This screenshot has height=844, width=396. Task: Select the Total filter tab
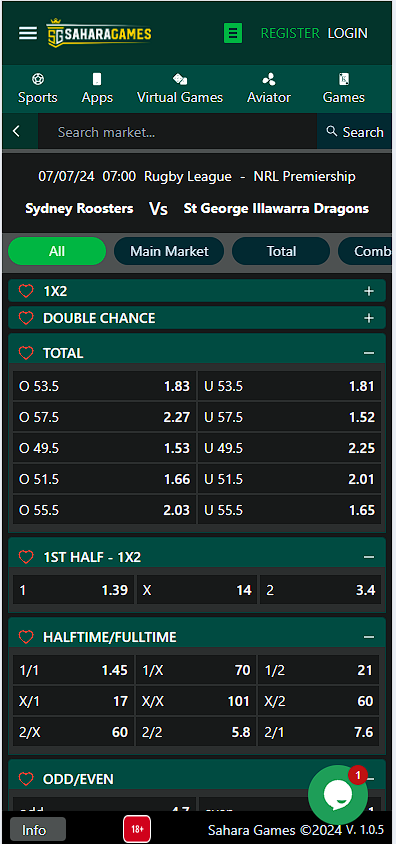click(281, 251)
